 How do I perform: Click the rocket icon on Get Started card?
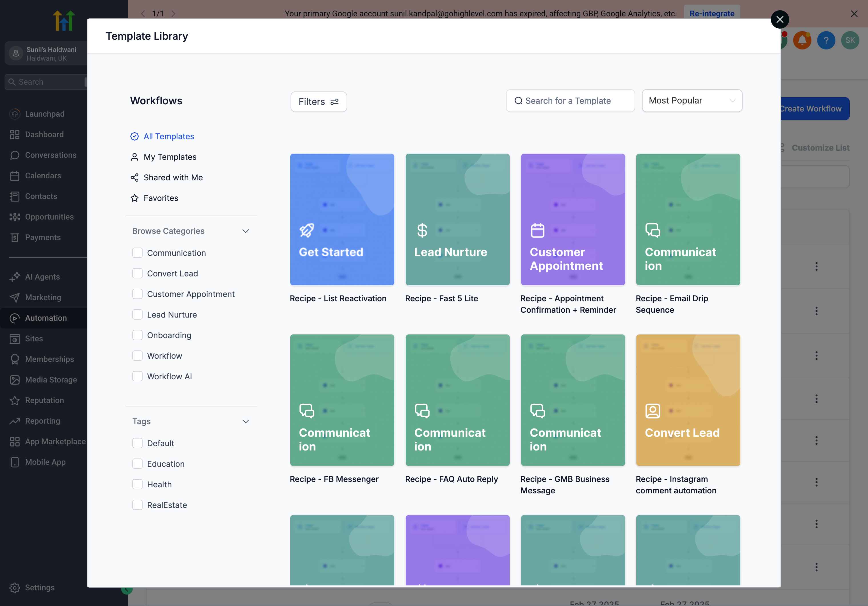point(307,230)
